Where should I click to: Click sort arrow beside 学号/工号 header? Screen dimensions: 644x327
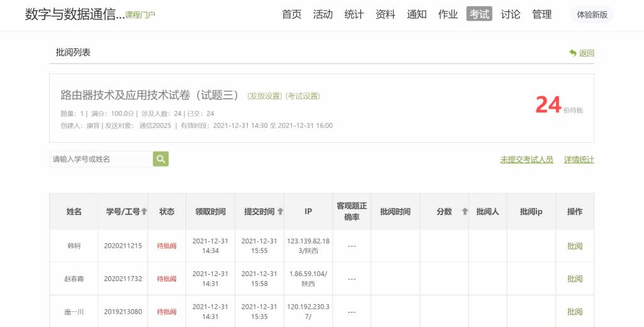pos(144,212)
